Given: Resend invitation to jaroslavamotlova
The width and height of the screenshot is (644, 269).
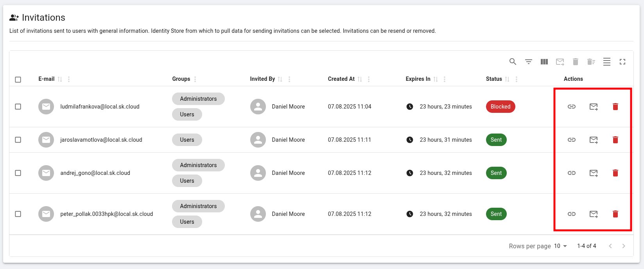Looking at the screenshot, I should pos(593,140).
